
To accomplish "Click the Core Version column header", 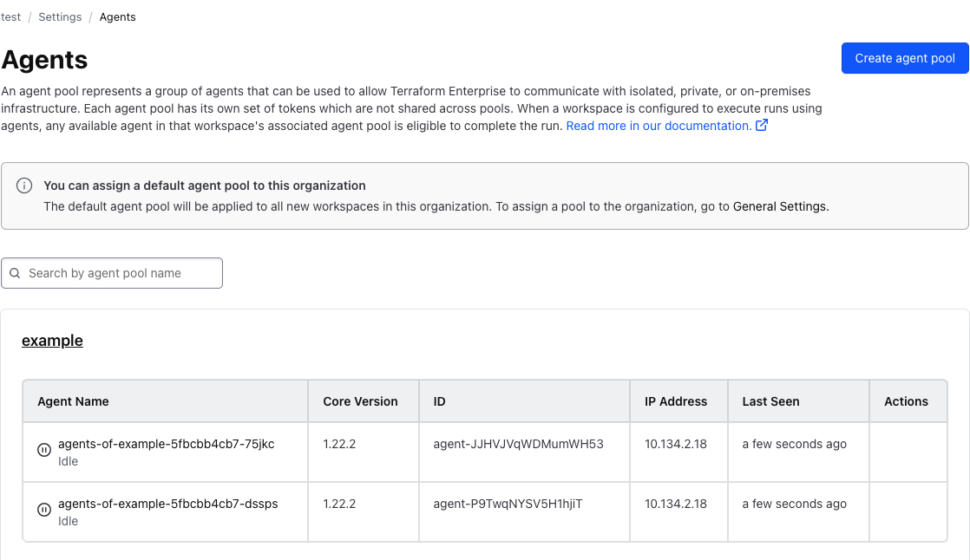I will click(360, 401).
